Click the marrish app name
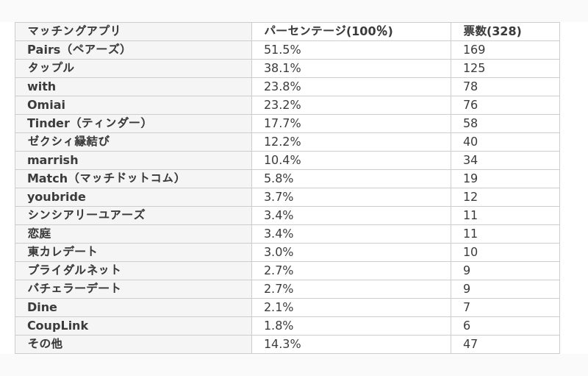Image resolution: width=588 pixels, height=376 pixels. [x=52, y=160]
